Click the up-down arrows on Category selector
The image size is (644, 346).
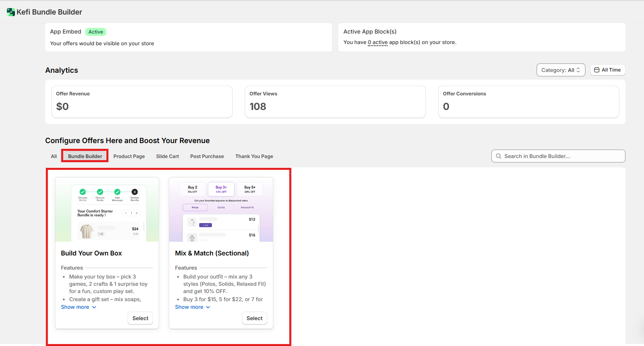click(x=578, y=70)
